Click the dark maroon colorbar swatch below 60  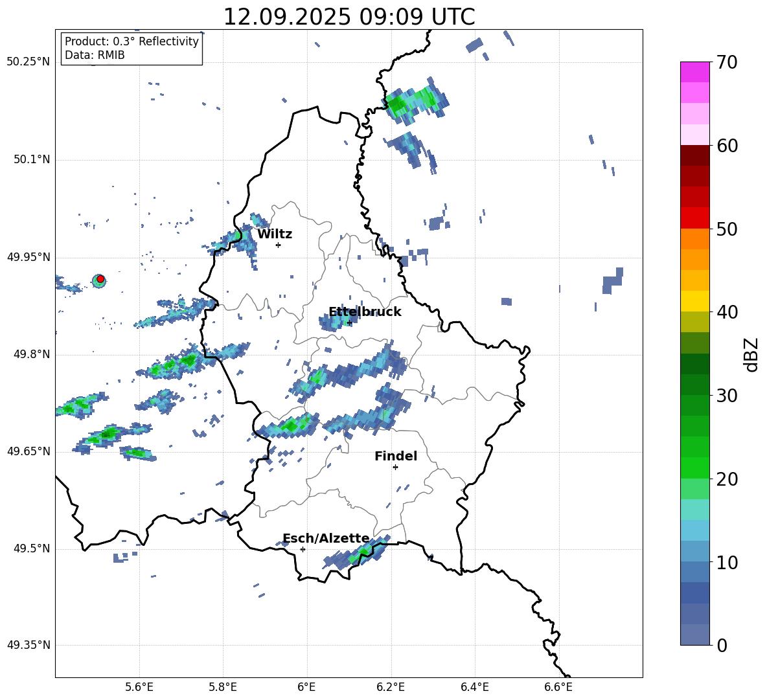click(x=695, y=155)
